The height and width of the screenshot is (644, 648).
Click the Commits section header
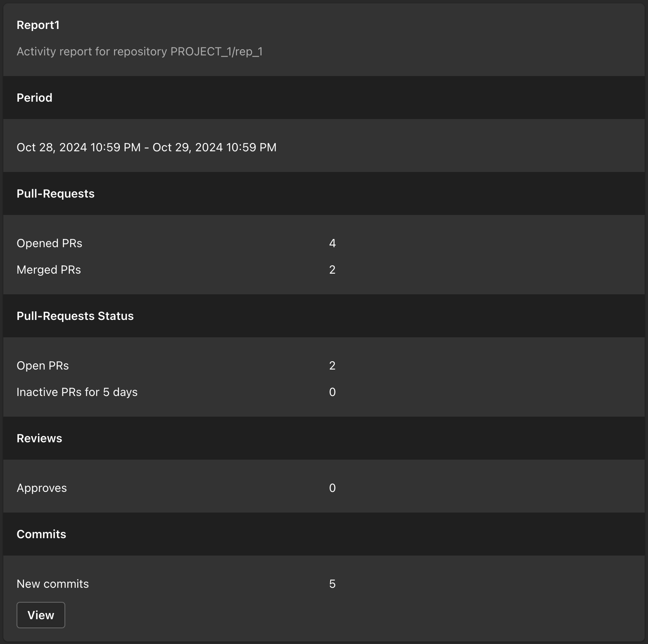click(x=41, y=534)
